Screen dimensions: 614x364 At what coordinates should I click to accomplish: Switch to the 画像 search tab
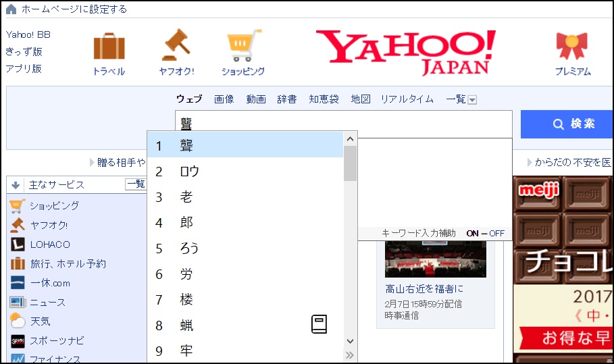coord(224,99)
